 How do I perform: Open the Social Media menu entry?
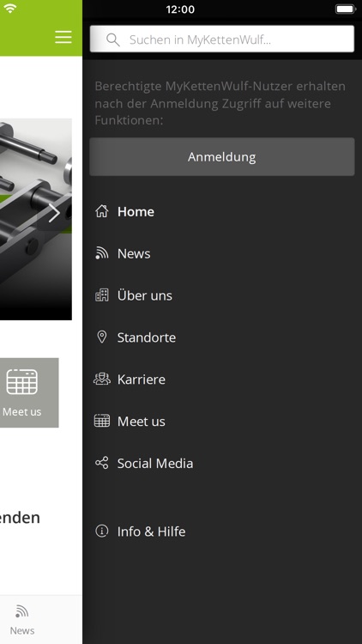point(222,463)
